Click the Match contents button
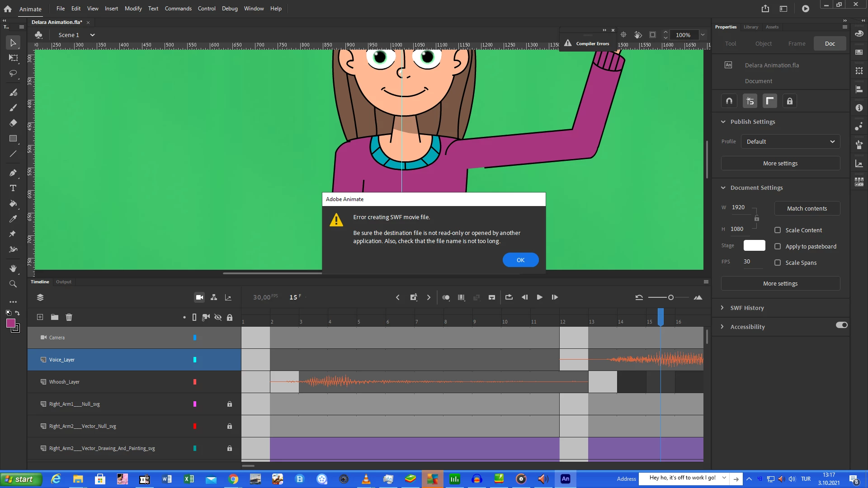Screen dimensions: 868x488 (807, 208)
